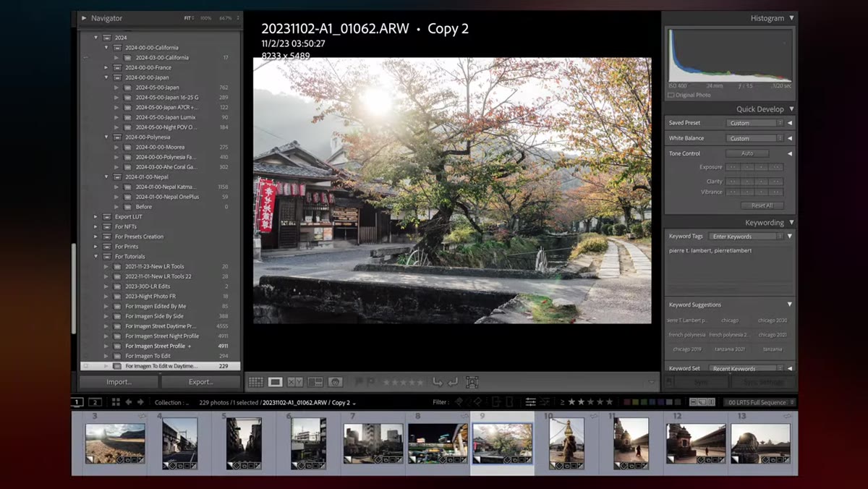
Task: Collapse the Histogram panel
Action: 791,18
